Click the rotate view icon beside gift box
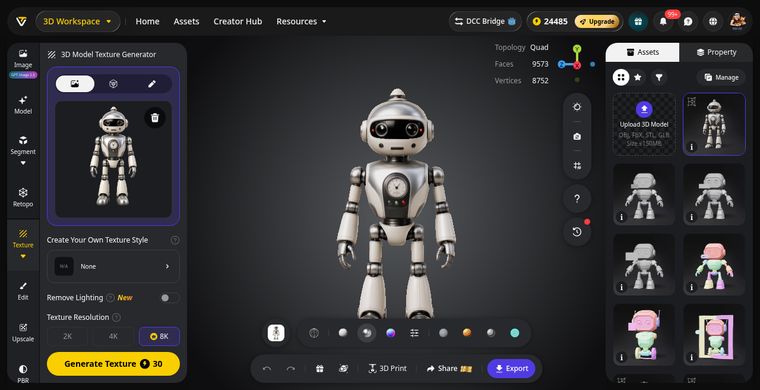 pos(344,369)
